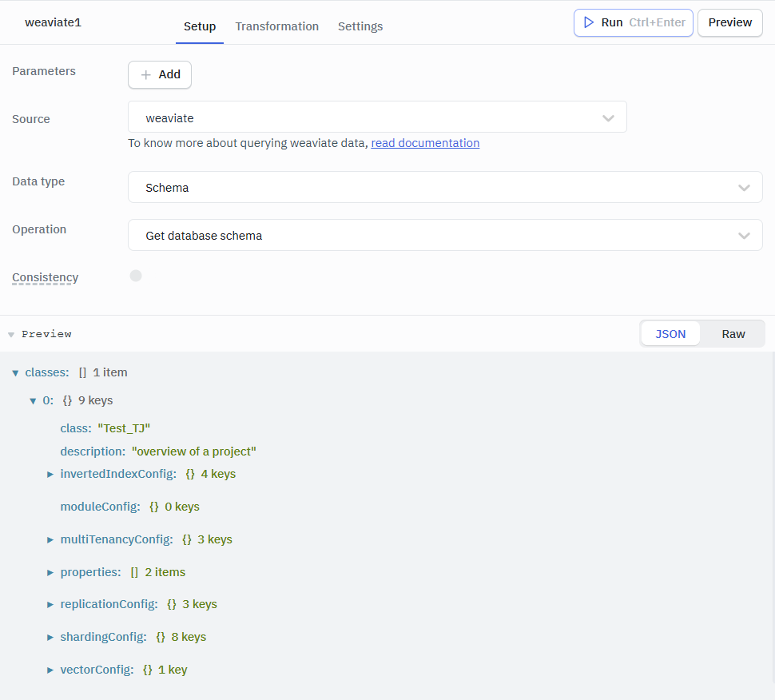
Task: Switch to the Transformation tab
Action: click(276, 26)
